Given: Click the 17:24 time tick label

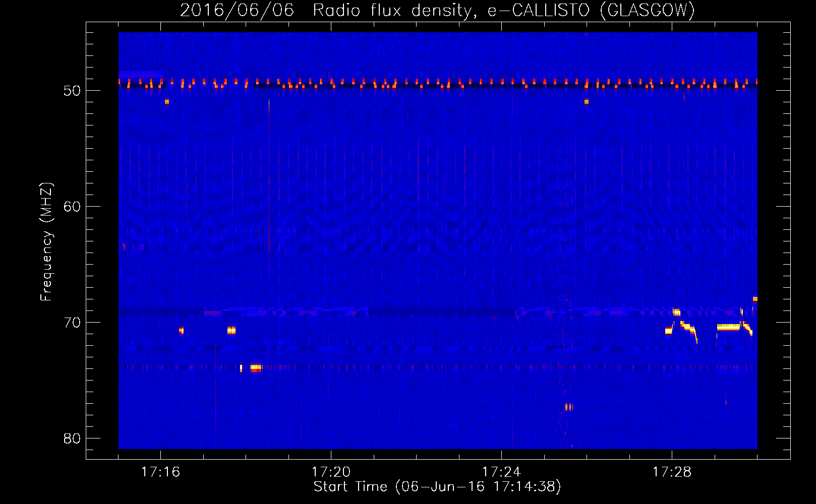Looking at the screenshot, I should click(501, 472).
